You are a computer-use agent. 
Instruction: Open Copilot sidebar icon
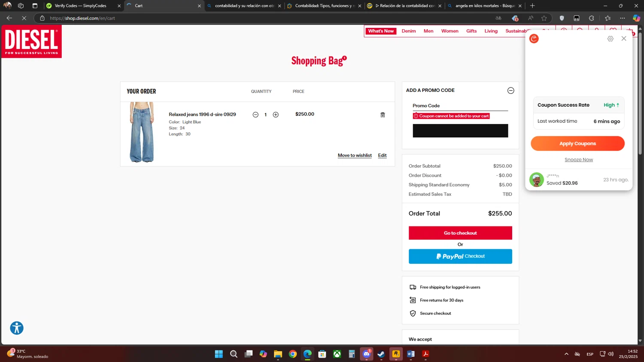click(x=636, y=18)
